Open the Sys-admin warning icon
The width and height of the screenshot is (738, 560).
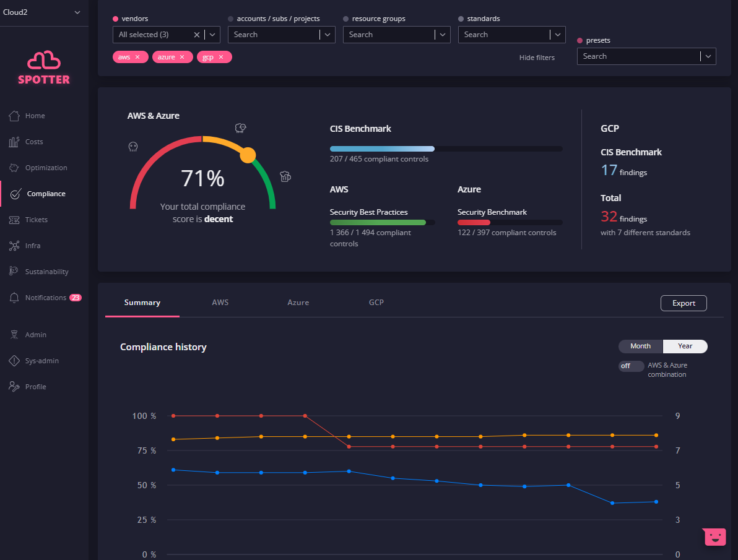14,361
